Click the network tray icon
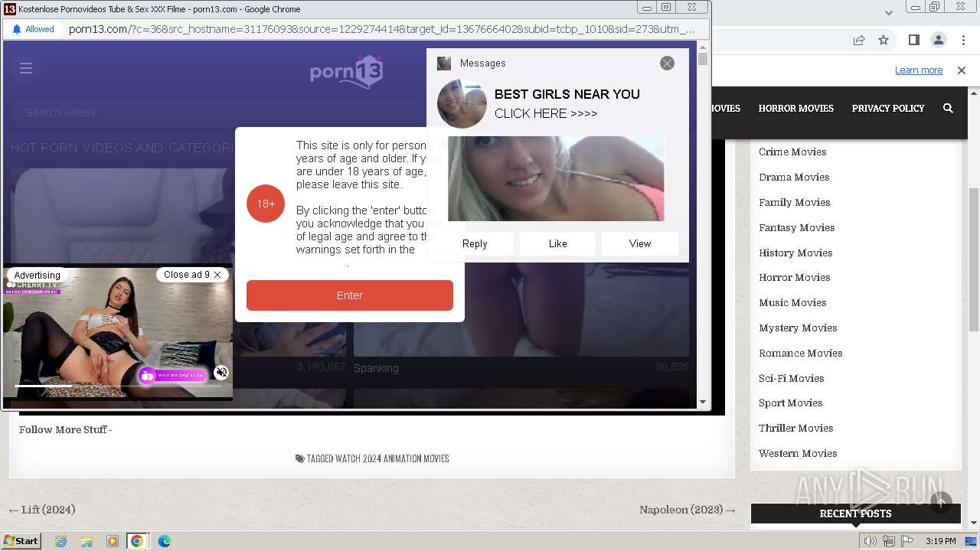The height and width of the screenshot is (551, 980). tap(889, 541)
